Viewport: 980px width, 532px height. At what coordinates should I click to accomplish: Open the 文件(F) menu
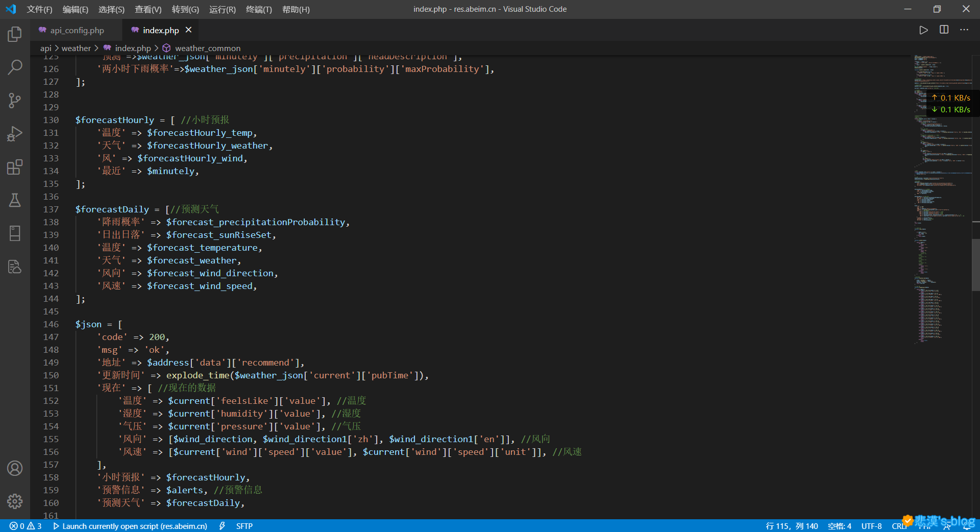(x=39, y=9)
